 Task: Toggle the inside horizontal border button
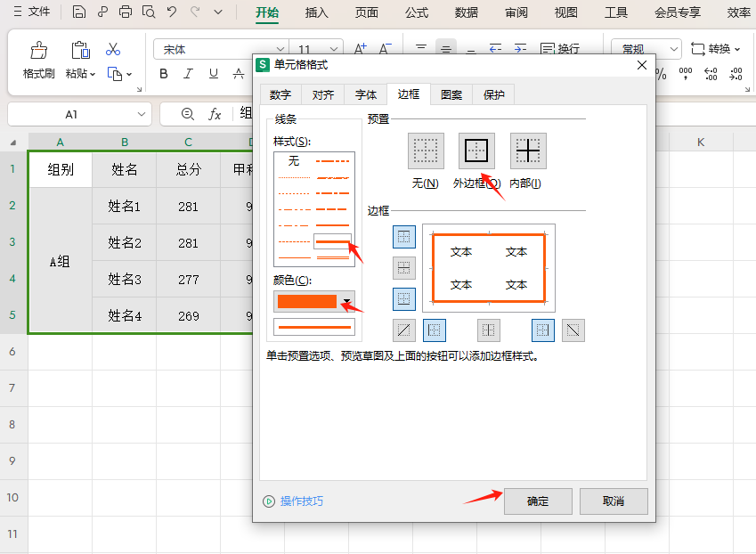point(404,267)
